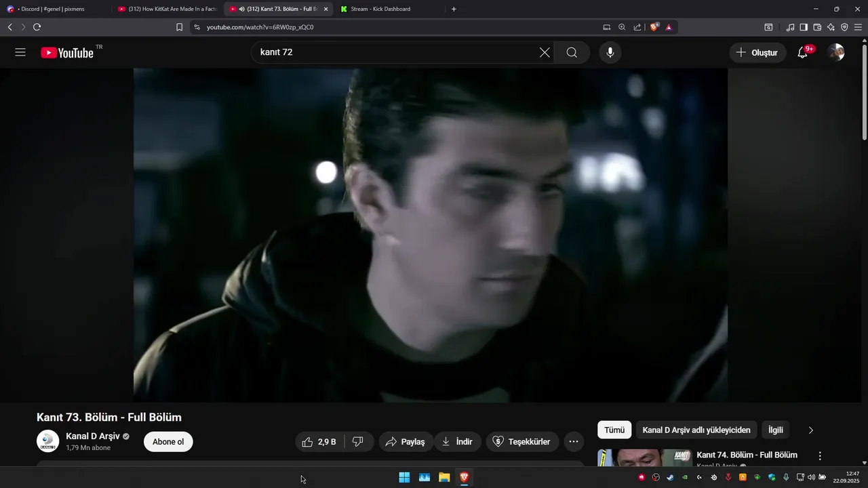Open a new browser tab

(x=454, y=9)
